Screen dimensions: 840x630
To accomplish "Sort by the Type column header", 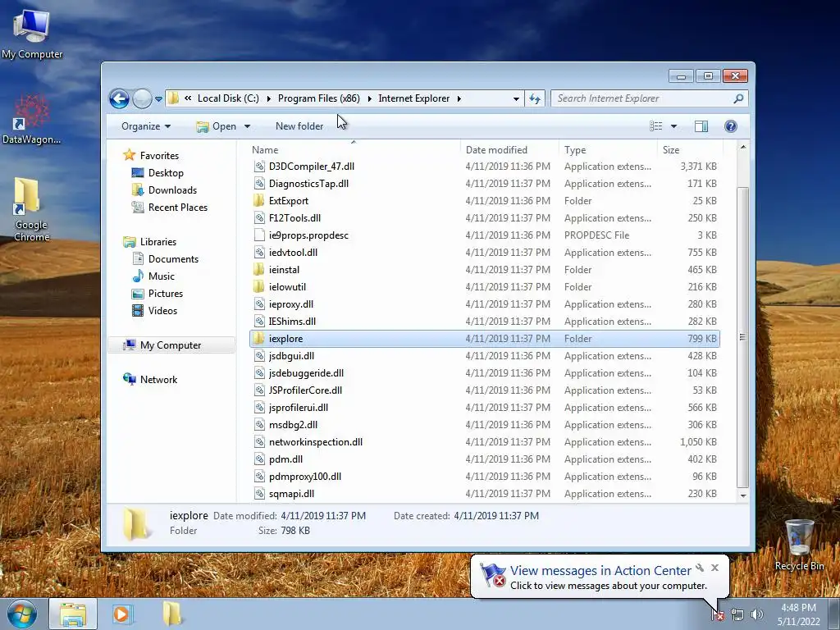I will [x=608, y=150].
